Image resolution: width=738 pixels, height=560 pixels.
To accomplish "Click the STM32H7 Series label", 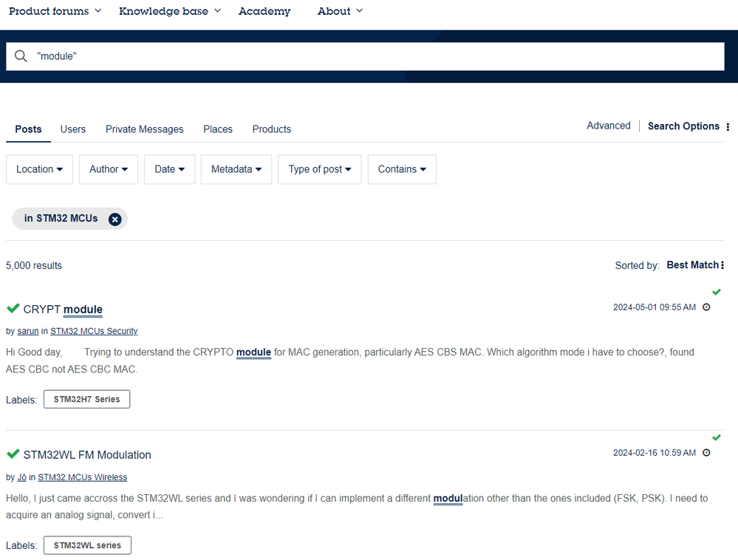I will click(x=86, y=399).
